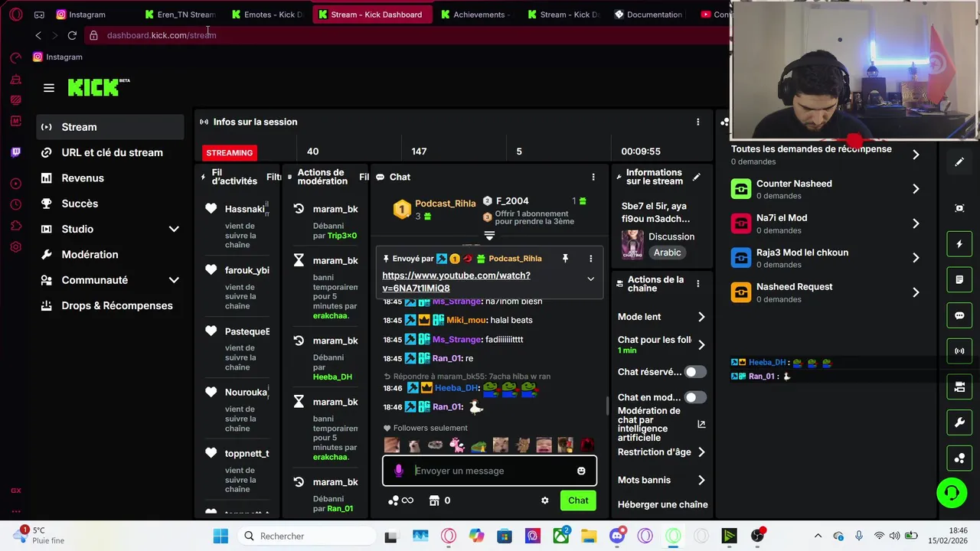Viewport: 980px width, 551px height.
Task: Open Na7i el Mod reward requests
Action: [x=826, y=223]
